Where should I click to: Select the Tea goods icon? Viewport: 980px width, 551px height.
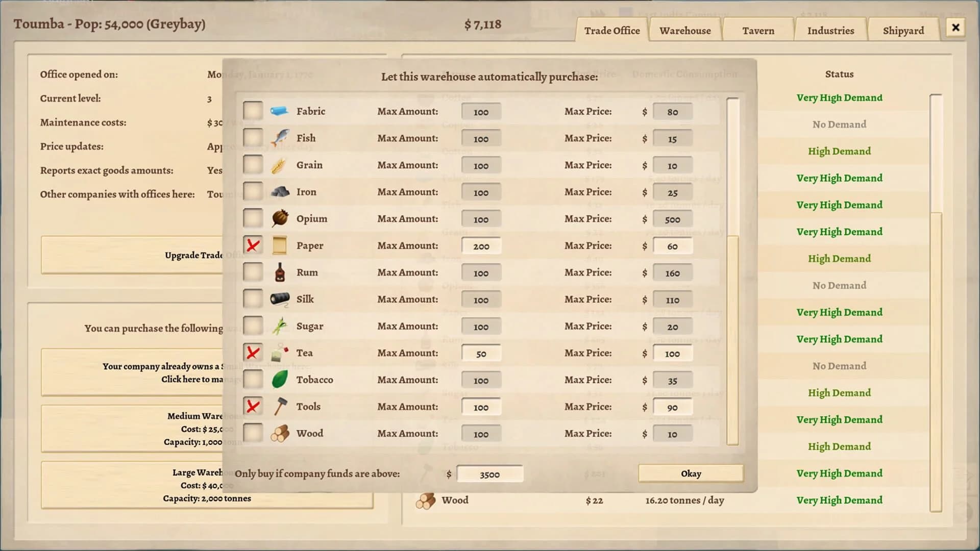tap(280, 353)
